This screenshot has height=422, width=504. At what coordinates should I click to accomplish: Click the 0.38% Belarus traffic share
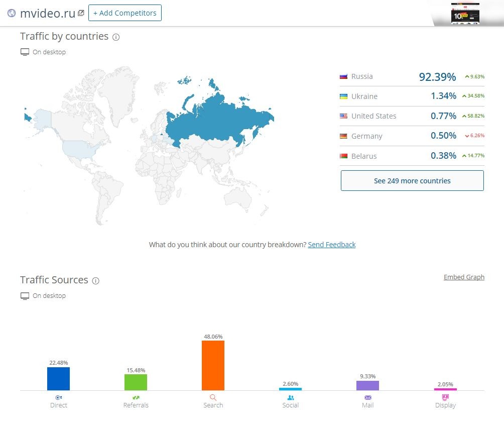tap(444, 156)
